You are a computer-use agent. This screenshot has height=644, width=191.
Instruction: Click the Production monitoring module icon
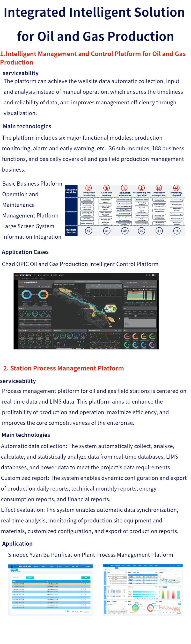click(88, 188)
